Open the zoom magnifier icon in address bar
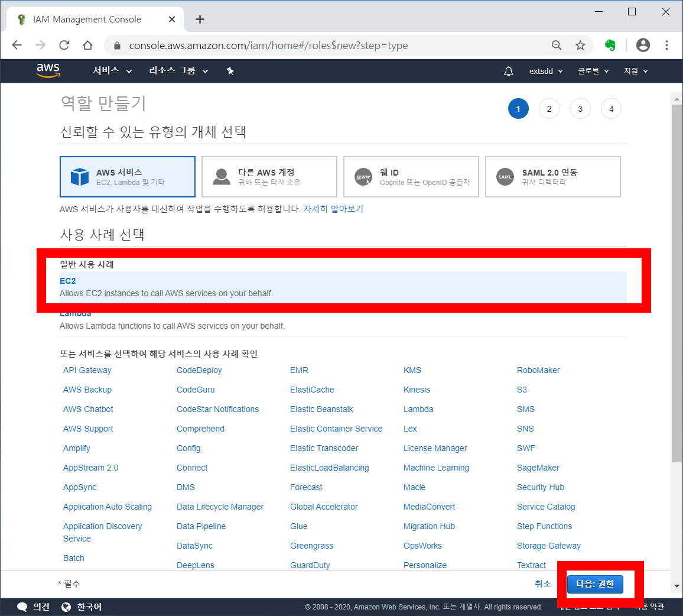The height and width of the screenshot is (616, 683). (x=556, y=45)
